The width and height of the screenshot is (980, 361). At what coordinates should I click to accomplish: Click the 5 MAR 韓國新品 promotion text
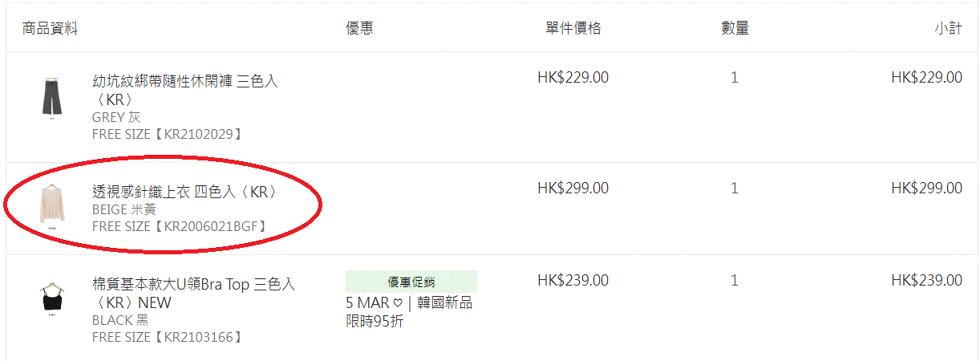[409, 303]
